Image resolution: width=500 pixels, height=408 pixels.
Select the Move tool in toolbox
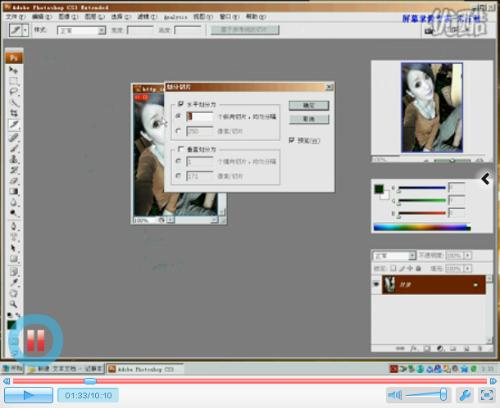pos(14,70)
